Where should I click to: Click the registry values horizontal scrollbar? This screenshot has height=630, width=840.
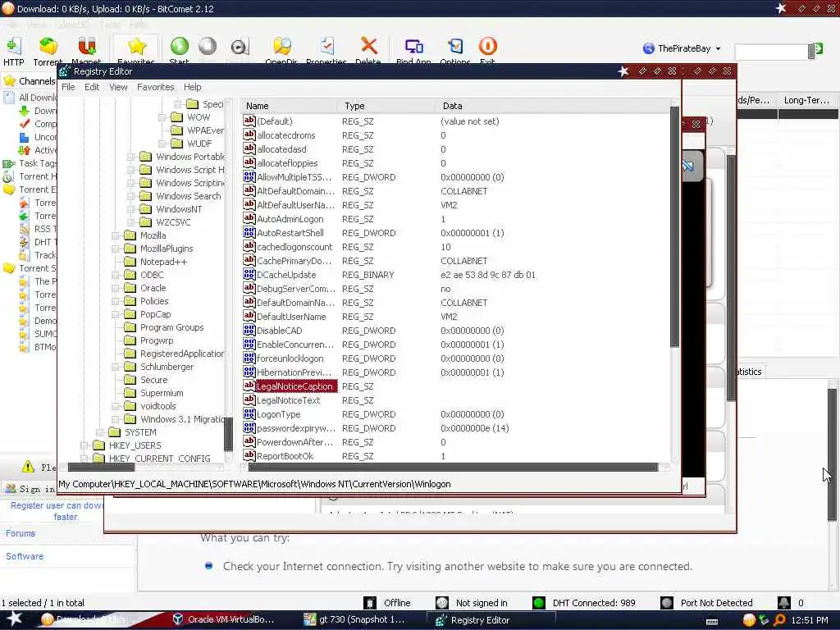[453, 468]
